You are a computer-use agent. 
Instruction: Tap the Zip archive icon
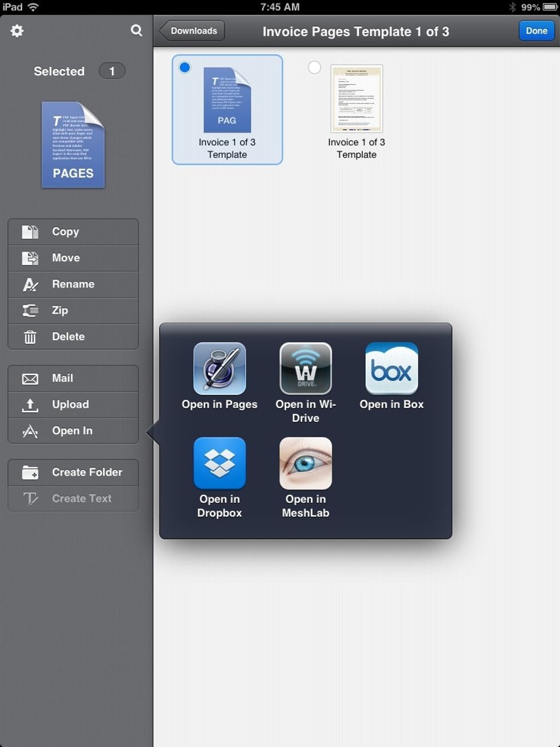click(30, 310)
